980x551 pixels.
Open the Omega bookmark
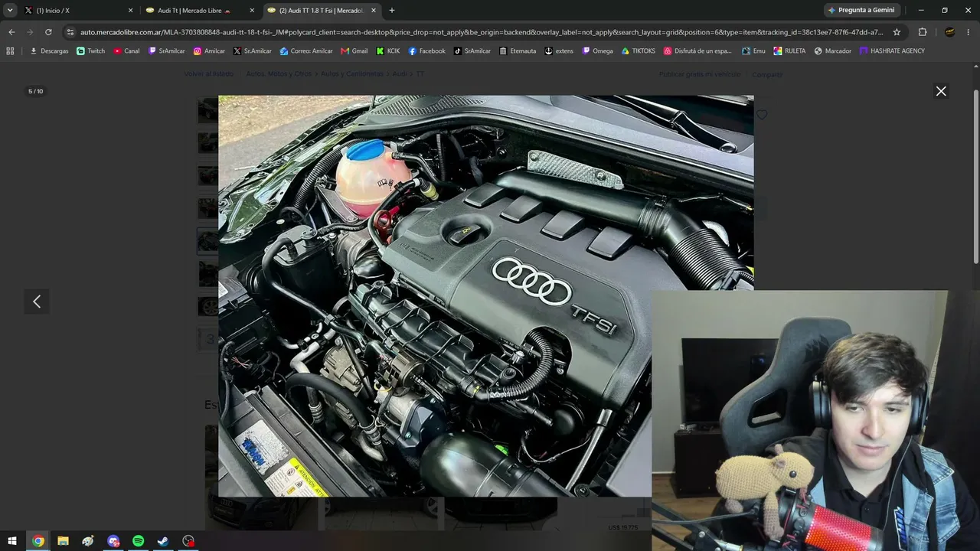tap(598, 51)
